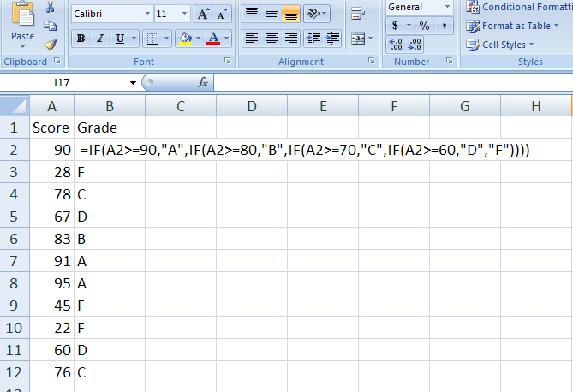Image resolution: width=573 pixels, height=392 pixels.
Task: Open Format as Table gallery
Action: tap(513, 26)
